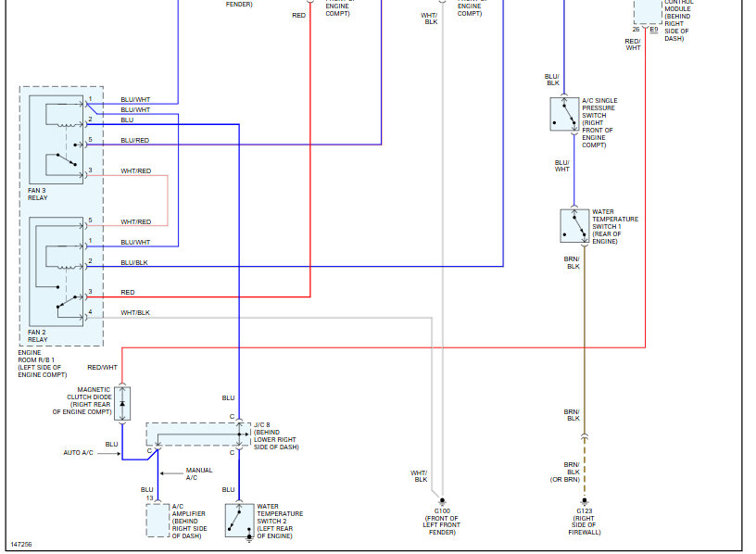Click 'BLU/BLK' label at Fan 2 relay pin 2

(x=134, y=263)
